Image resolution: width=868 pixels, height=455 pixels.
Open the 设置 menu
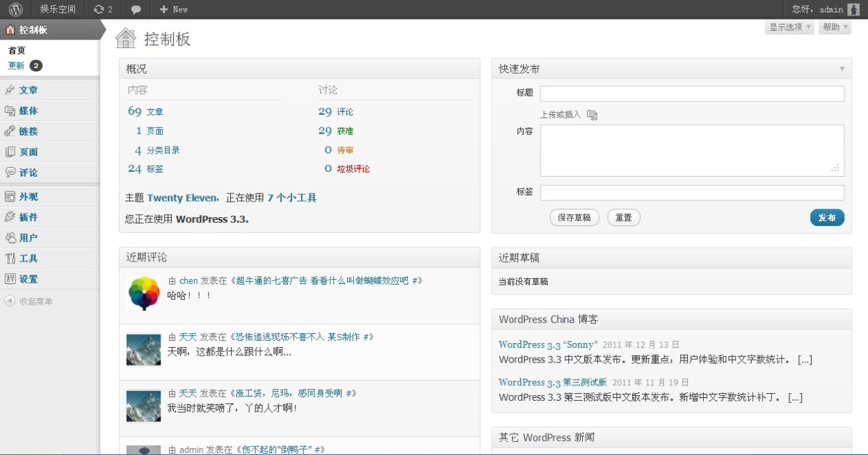29,279
